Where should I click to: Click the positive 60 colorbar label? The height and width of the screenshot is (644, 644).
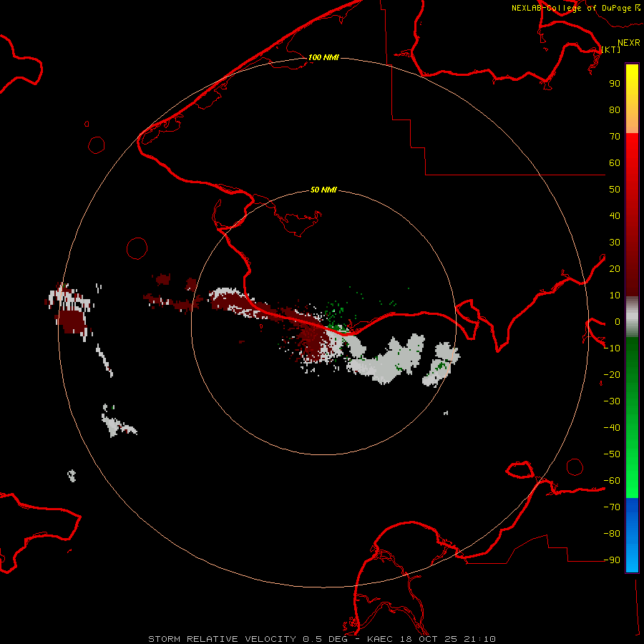[x=615, y=162]
